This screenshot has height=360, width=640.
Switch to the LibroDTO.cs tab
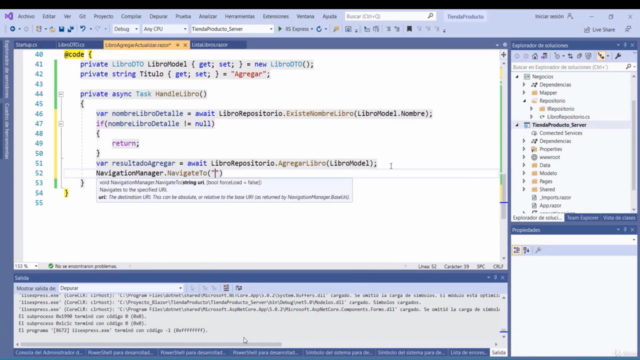pyautogui.click(x=71, y=45)
